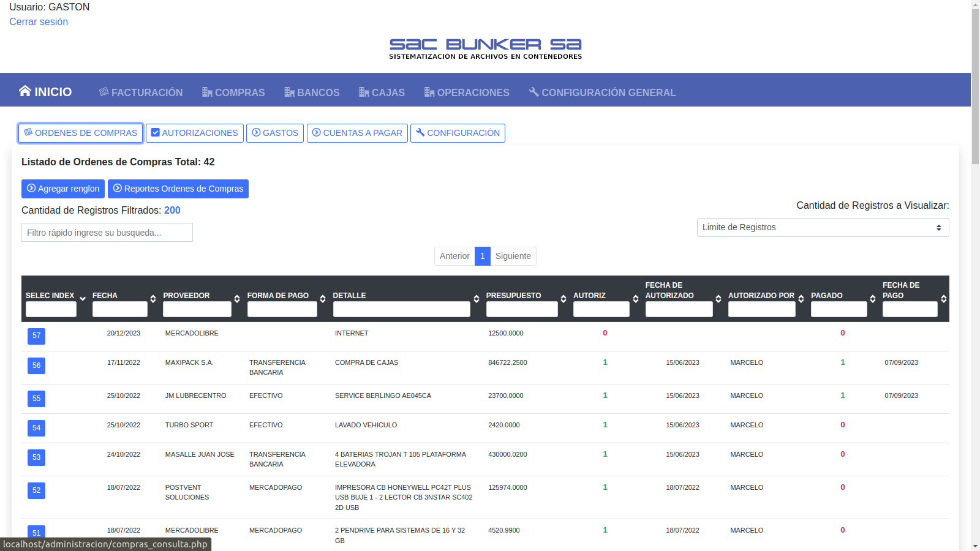
Task: Click the sort arrows on the Presupuesto column
Action: (563, 299)
